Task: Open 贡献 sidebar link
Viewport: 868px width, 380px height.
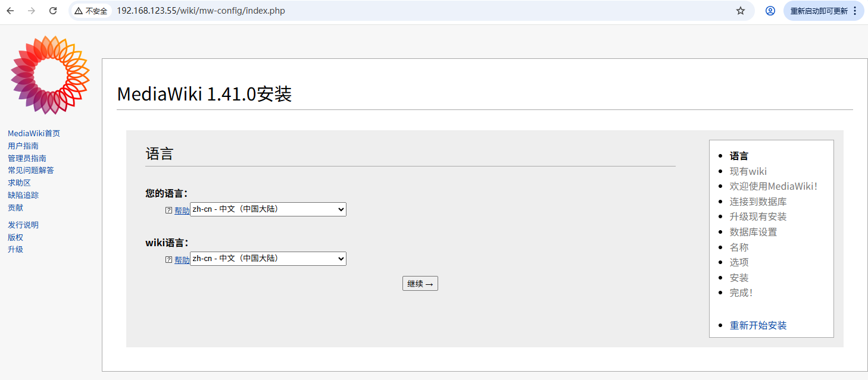Action: [15, 208]
